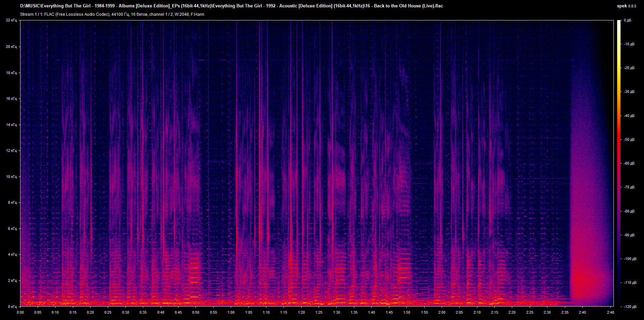Click the 14 кГц frequency axis label
Screen dimensions: 644x320
click(11, 125)
